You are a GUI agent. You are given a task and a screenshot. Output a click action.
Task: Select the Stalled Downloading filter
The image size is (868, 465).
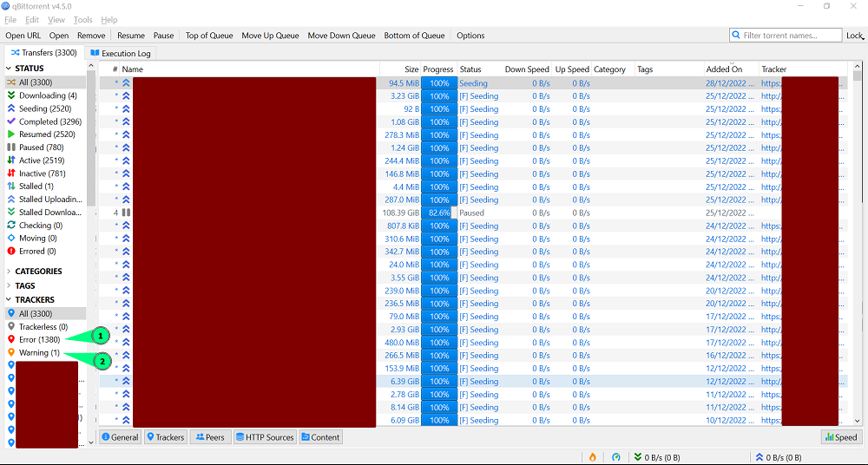(x=44, y=212)
